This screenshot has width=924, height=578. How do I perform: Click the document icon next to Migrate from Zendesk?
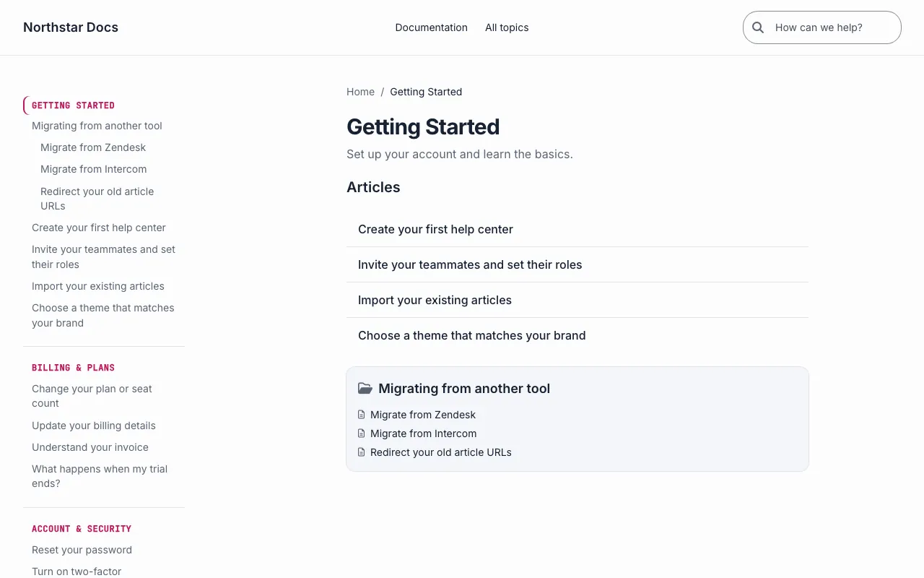[x=362, y=415]
